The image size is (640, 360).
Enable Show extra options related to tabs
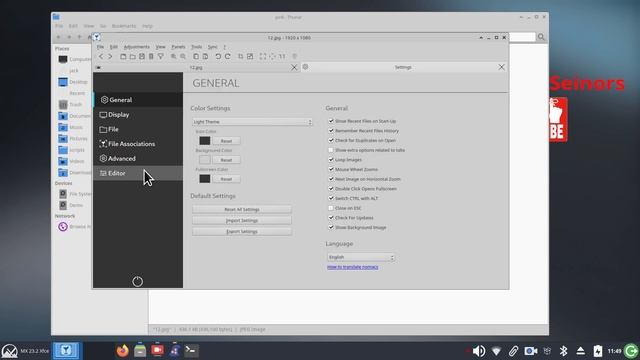(x=331, y=150)
